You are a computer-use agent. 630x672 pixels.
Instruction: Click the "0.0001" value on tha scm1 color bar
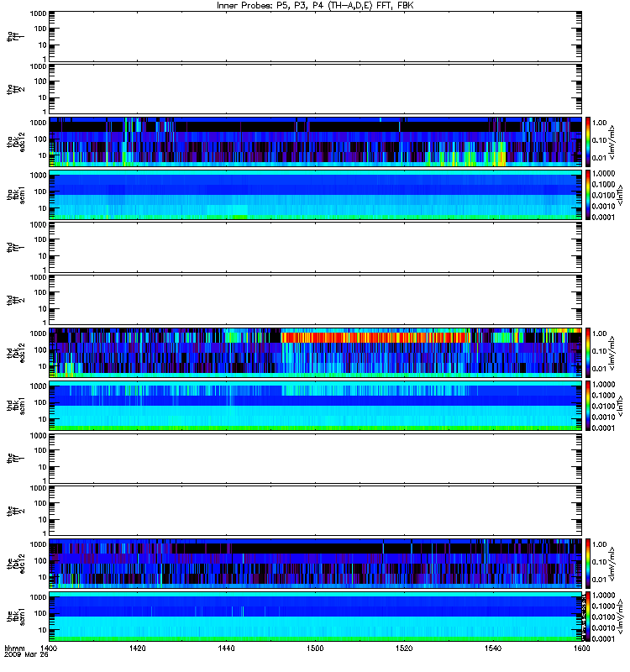(x=603, y=217)
